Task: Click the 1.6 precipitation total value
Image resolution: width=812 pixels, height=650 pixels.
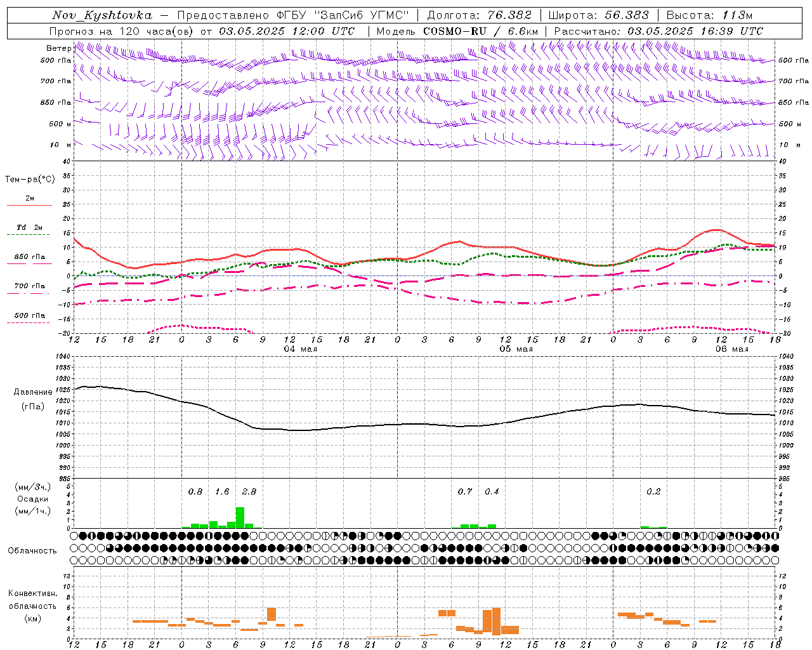Action: (222, 491)
